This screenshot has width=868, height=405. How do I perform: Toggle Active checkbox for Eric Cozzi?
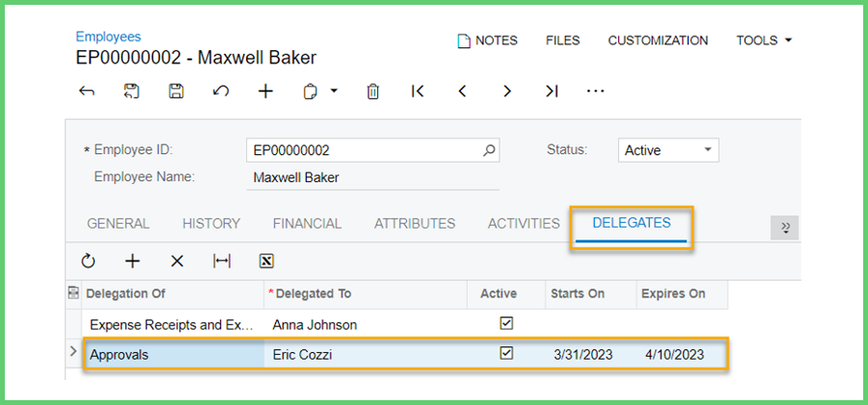click(x=506, y=355)
